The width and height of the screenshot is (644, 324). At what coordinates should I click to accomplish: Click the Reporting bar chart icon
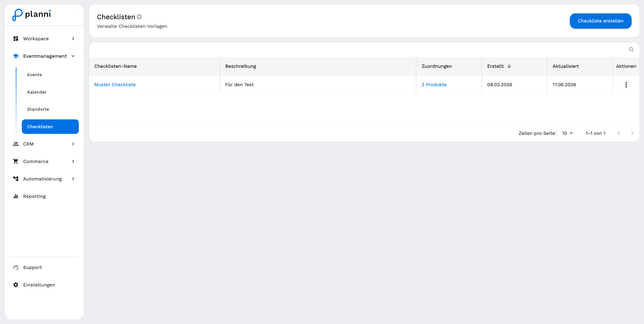pos(16,196)
